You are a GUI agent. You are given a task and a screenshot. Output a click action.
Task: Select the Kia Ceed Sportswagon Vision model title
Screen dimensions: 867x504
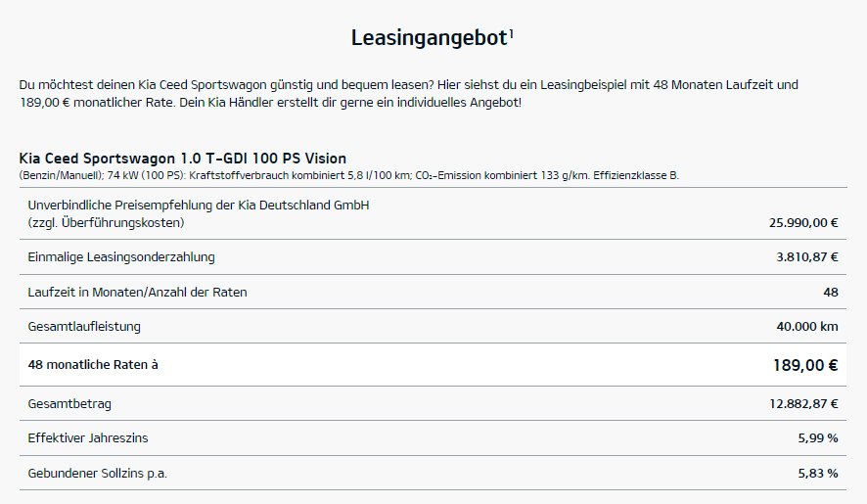click(182, 159)
